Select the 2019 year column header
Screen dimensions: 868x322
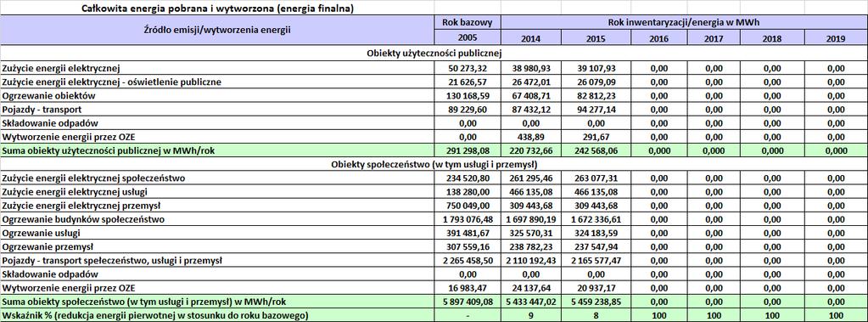tap(836, 38)
